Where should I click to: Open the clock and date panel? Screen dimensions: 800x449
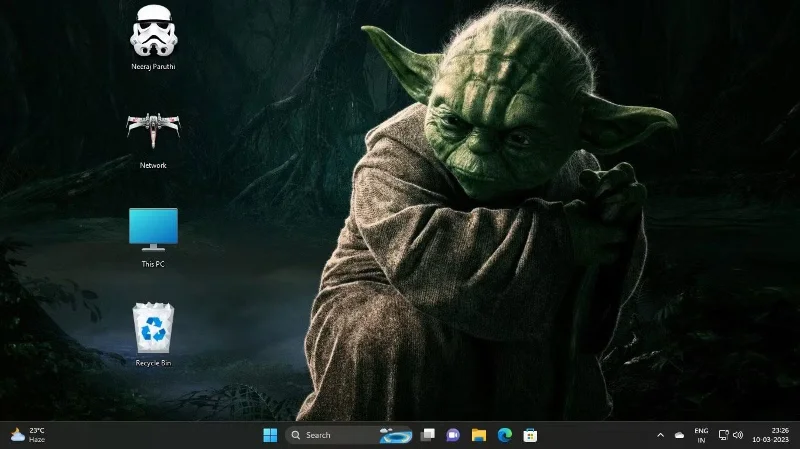point(770,435)
